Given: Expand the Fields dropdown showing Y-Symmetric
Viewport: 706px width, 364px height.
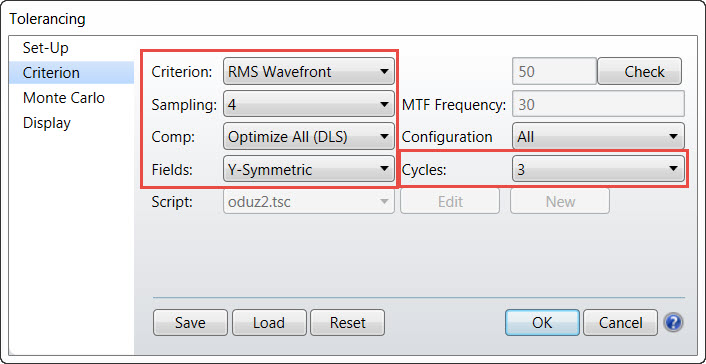Looking at the screenshot, I should [x=309, y=169].
